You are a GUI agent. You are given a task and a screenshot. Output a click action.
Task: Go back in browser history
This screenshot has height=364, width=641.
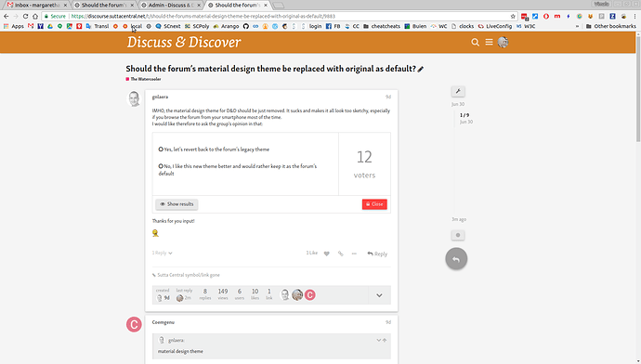click(6, 17)
